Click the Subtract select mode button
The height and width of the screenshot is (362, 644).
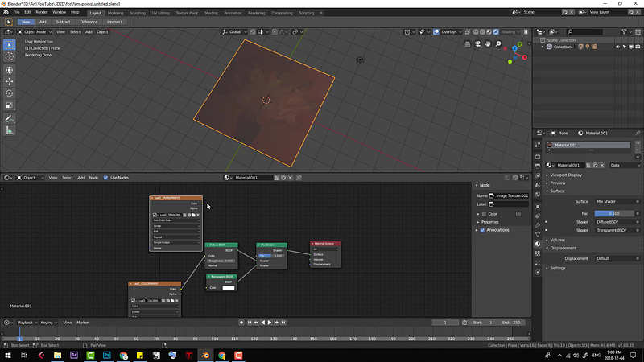(x=63, y=22)
